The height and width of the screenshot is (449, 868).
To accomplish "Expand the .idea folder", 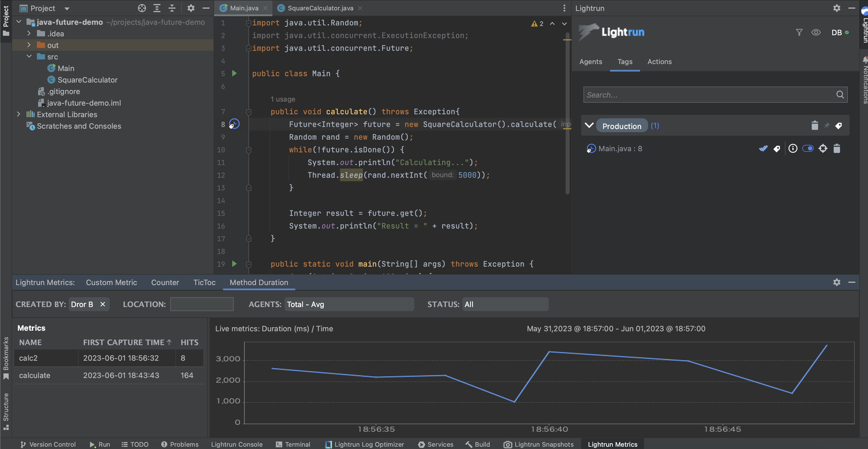I will pyautogui.click(x=29, y=33).
